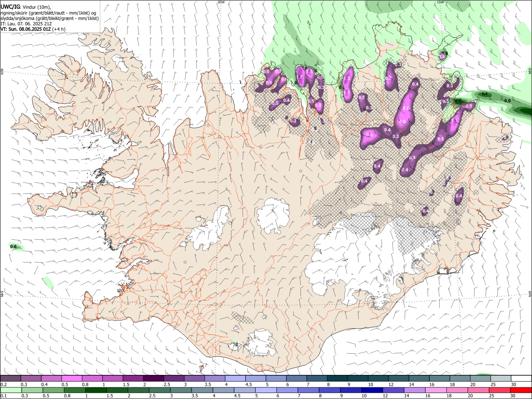Click the darkest green swatch labeled 1 on lower scale
The height and width of the screenshot is (399, 532).
(x=96, y=390)
